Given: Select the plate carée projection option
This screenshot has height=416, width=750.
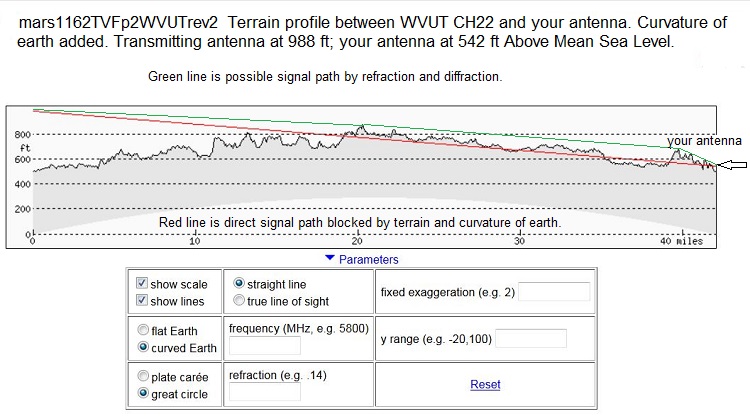Looking at the screenshot, I should pos(143,376).
